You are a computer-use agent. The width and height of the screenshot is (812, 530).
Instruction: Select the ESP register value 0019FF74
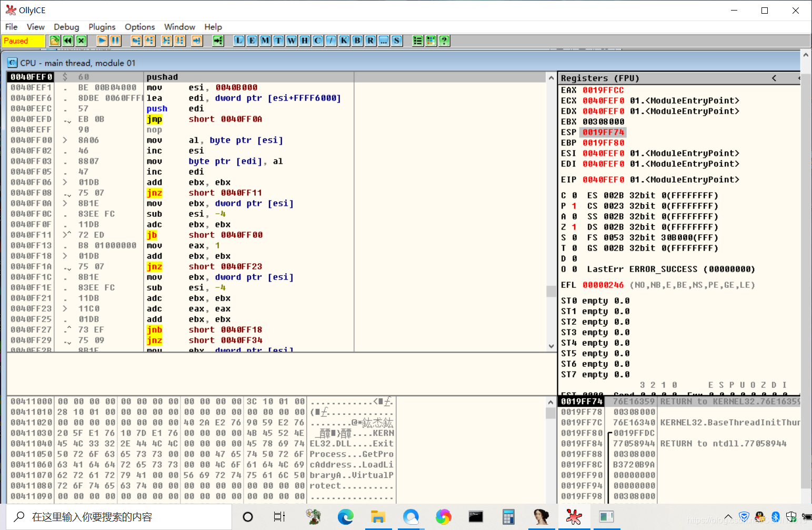[x=603, y=132]
